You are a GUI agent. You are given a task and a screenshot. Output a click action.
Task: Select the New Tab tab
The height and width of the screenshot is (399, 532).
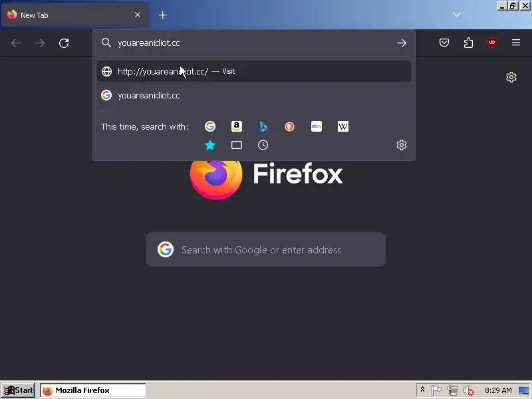click(74, 15)
